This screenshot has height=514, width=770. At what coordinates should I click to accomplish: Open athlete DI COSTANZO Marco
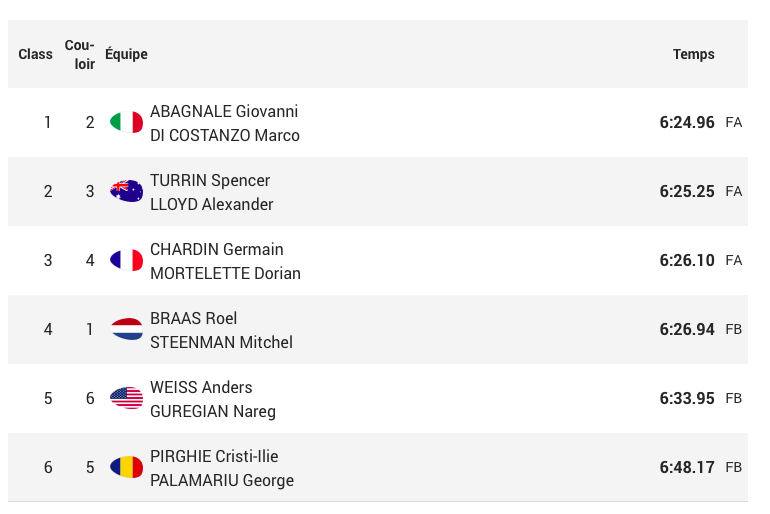pyautogui.click(x=225, y=135)
